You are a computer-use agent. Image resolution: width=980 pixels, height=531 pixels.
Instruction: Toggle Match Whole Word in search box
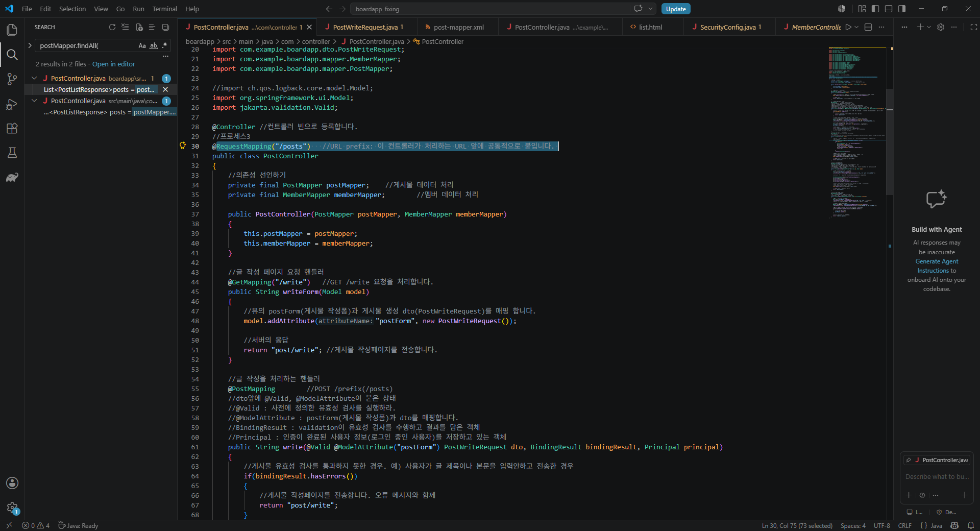point(153,45)
